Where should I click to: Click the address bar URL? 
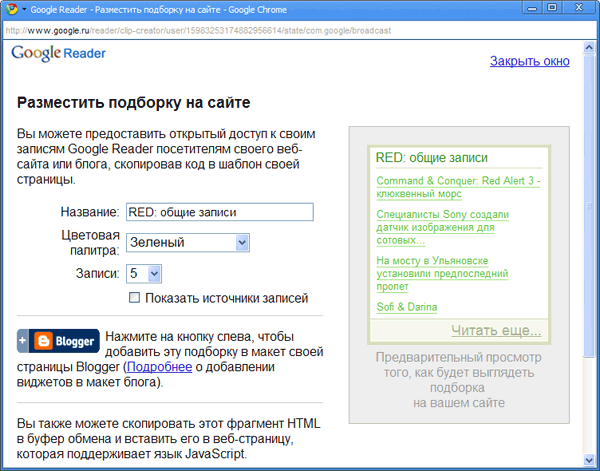click(198, 31)
